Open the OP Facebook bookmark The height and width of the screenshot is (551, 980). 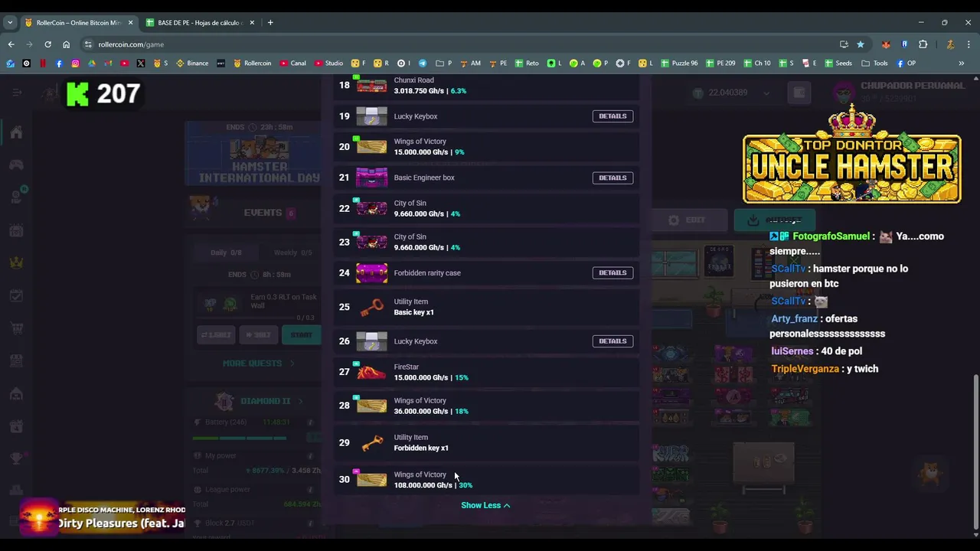tap(906, 64)
